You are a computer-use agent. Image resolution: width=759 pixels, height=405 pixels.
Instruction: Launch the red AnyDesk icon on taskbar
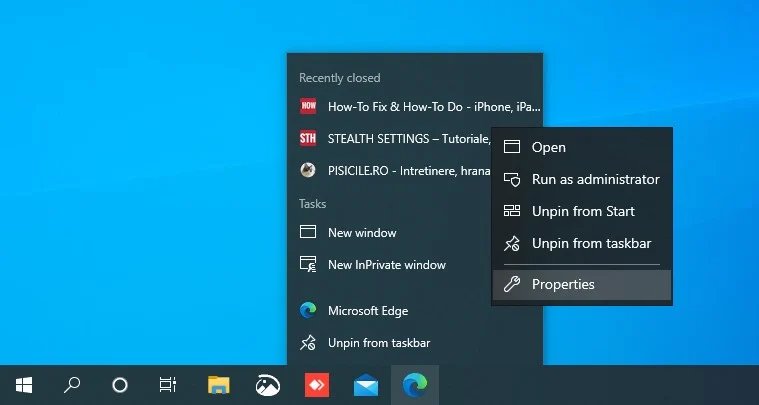point(316,385)
